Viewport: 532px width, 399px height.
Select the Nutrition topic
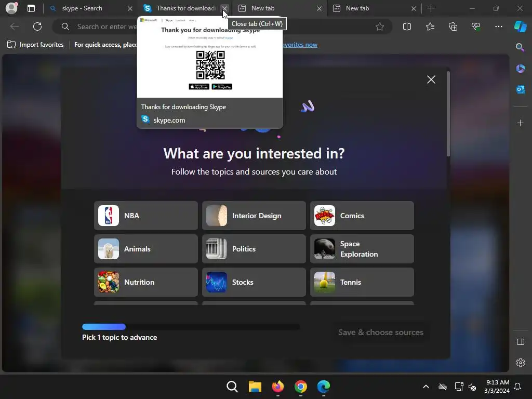coord(146,282)
